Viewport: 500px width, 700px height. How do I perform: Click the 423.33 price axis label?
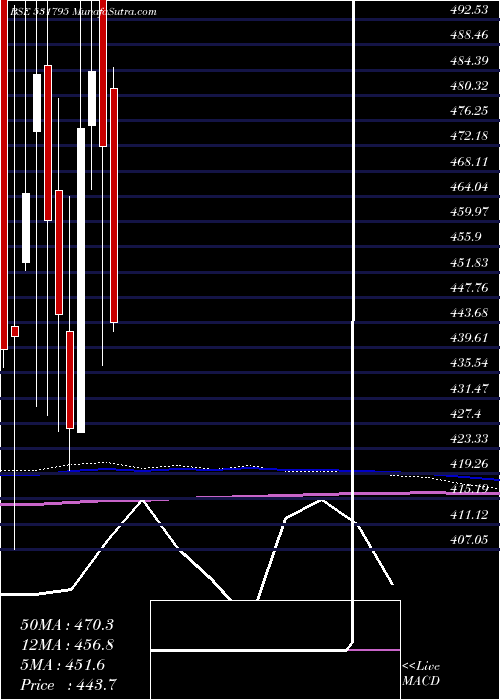click(470, 439)
